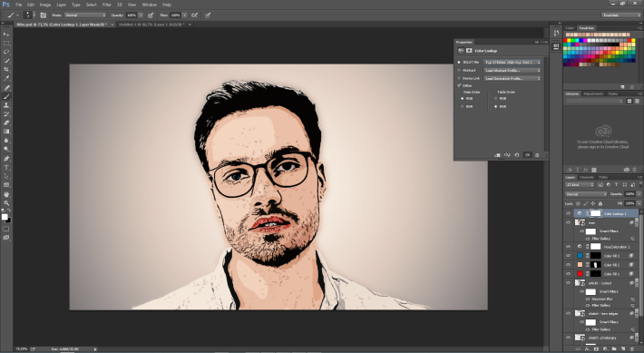Select the Lasso tool
644x353 pixels.
[6, 52]
